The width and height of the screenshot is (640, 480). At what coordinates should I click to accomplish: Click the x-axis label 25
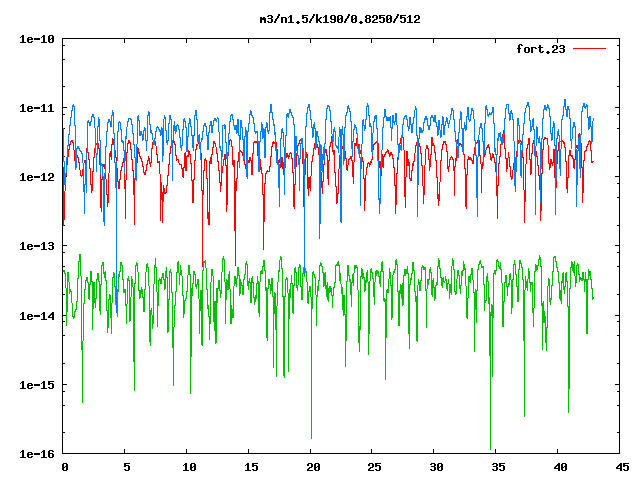pos(375,467)
